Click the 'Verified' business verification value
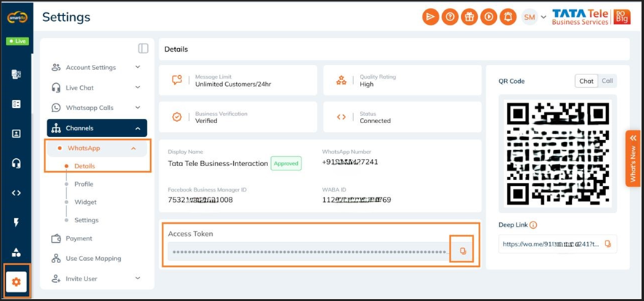This screenshot has width=644, height=301. coord(206,121)
